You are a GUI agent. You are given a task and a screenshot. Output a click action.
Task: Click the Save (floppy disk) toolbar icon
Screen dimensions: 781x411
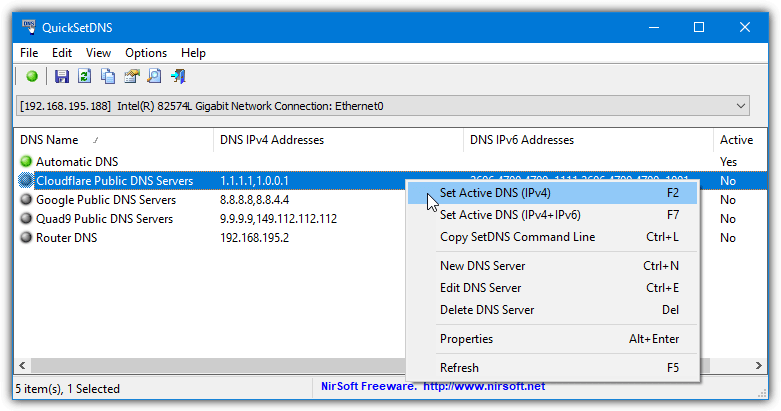pos(61,76)
